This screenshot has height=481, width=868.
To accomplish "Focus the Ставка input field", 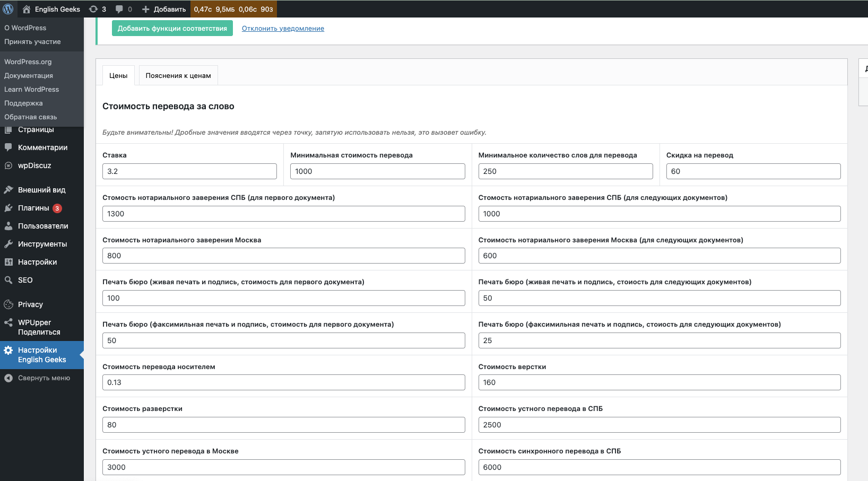I will (x=189, y=171).
